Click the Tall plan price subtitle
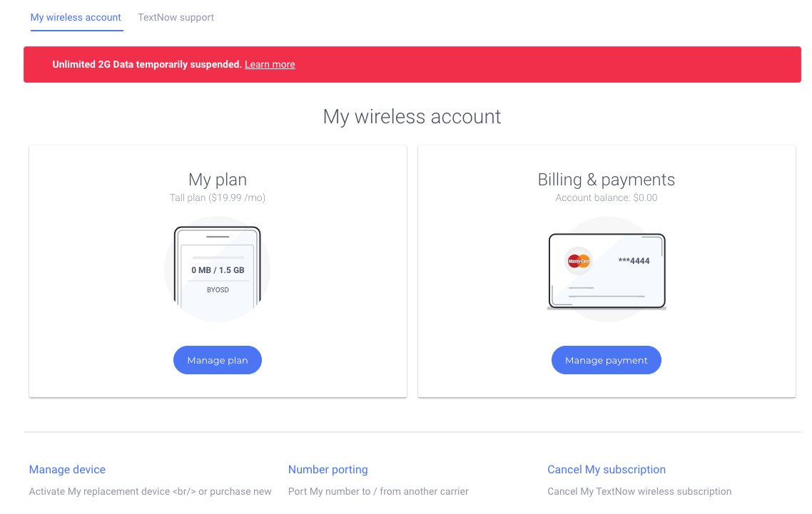 218,197
